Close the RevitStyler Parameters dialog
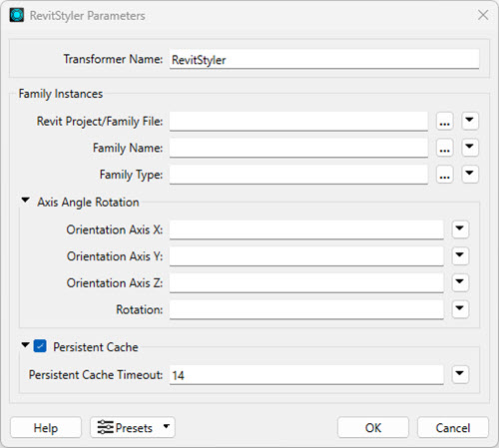 coord(483,15)
